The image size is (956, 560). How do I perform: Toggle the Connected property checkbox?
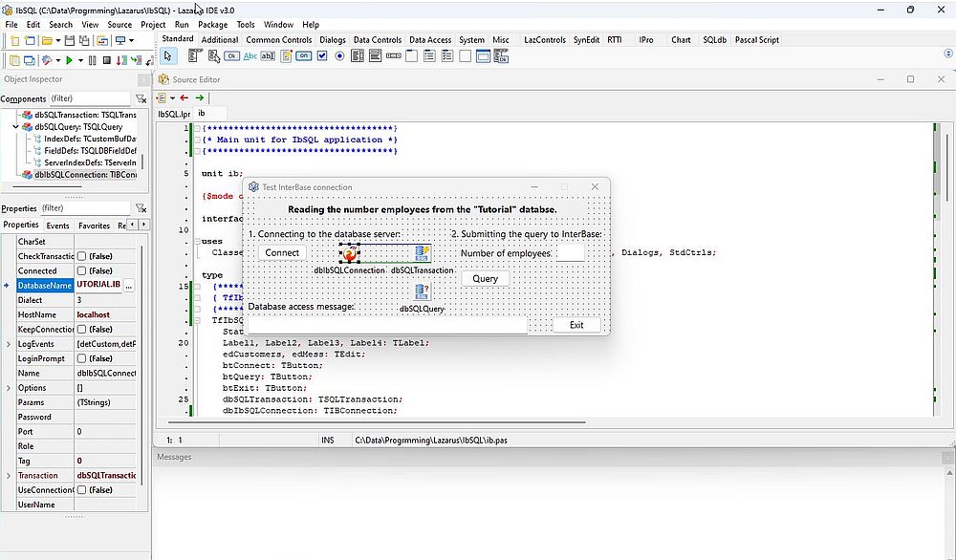[x=81, y=271]
